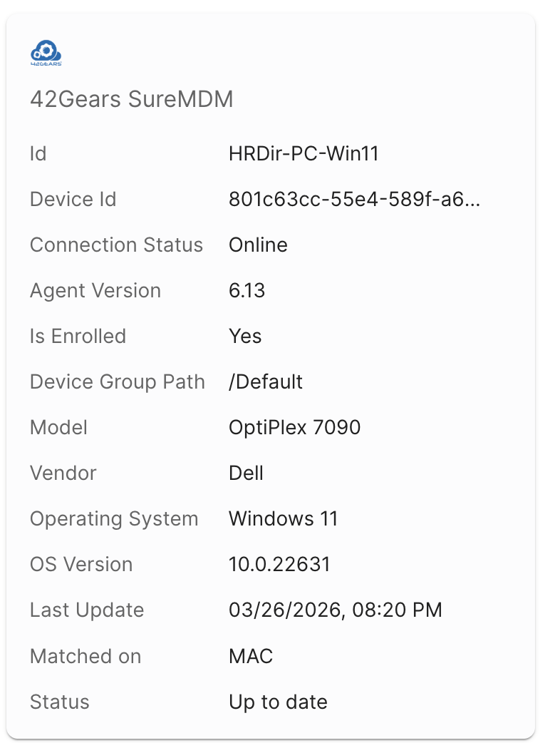Click the Last Update timestamp value

[x=336, y=610]
